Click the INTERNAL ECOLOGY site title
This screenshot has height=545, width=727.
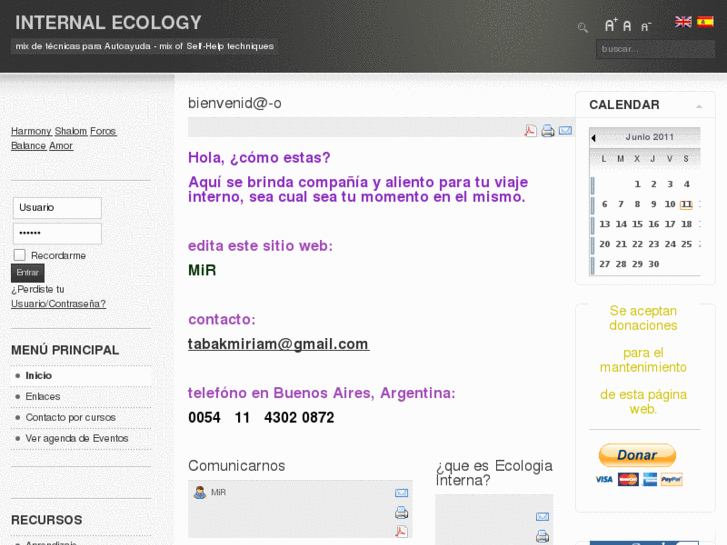(108, 23)
